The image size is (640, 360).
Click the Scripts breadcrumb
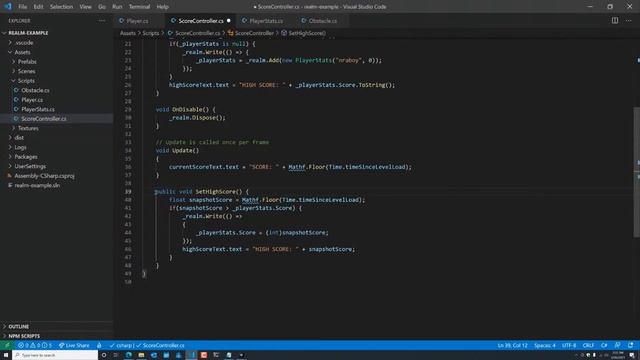pos(151,33)
